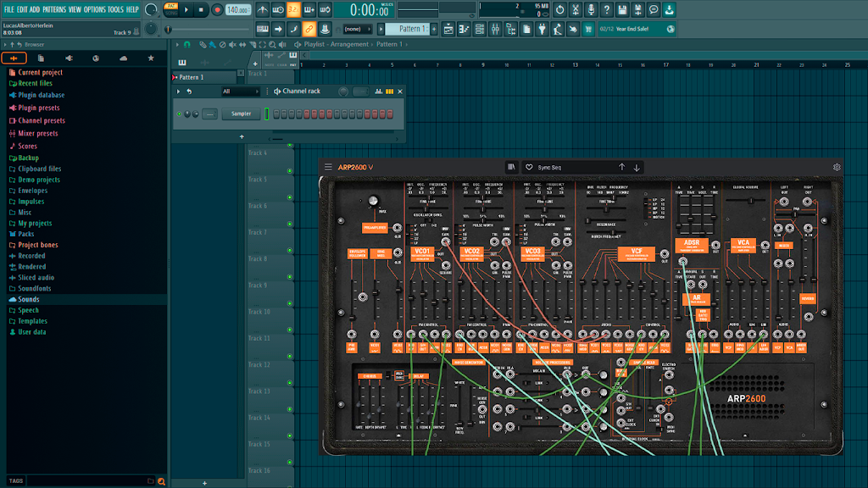Expand the browser options arrow menu
Viewport: 868px width, 488px height.
[5, 45]
